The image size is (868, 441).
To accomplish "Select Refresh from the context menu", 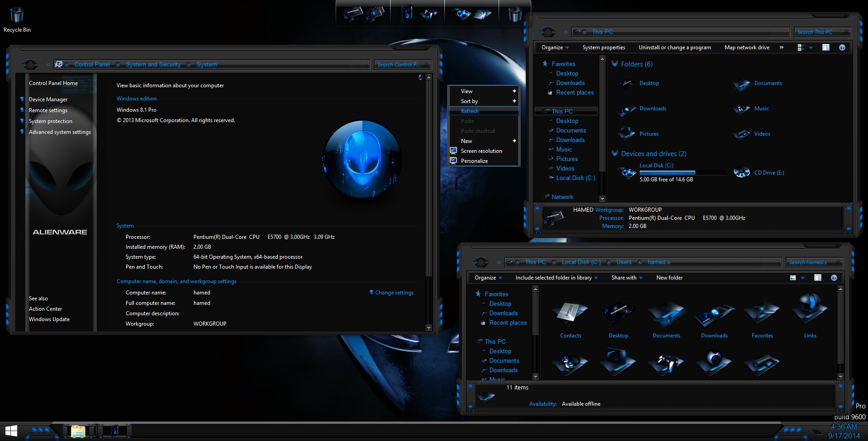I will (470, 111).
